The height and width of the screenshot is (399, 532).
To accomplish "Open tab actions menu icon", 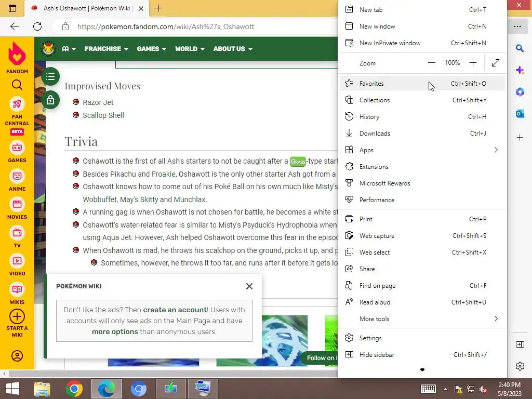I will (x=12, y=8).
